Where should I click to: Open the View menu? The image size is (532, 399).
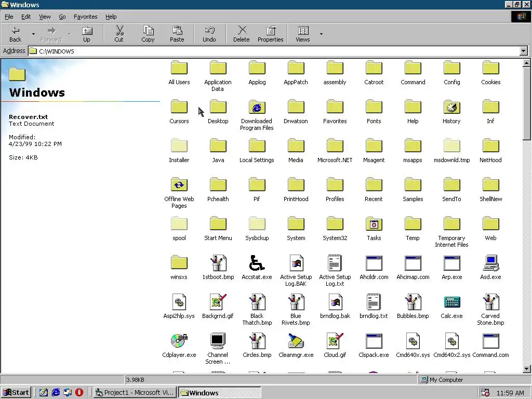(x=45, y=17)
